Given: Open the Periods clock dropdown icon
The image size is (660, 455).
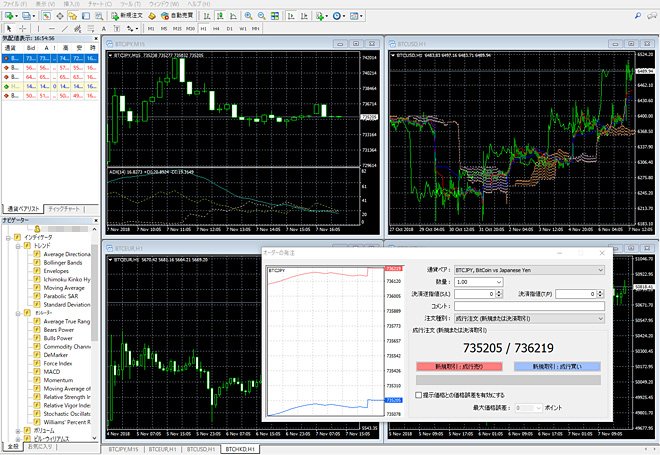Looking at the screenshot, I should 338,16.
